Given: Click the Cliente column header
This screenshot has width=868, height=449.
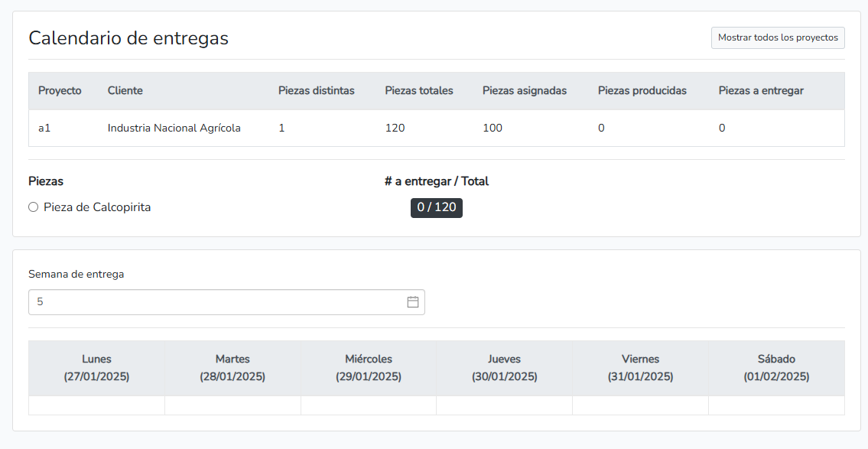Looking at the screenshot, I should [125, 91].
